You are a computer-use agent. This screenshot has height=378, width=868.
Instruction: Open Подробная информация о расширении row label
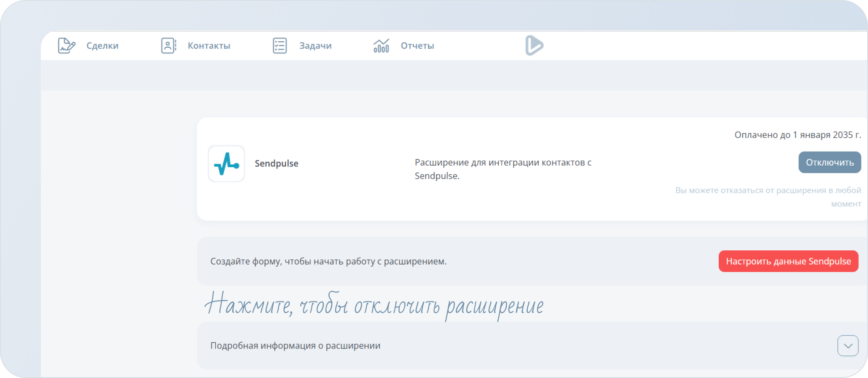[x=295, y=346]
